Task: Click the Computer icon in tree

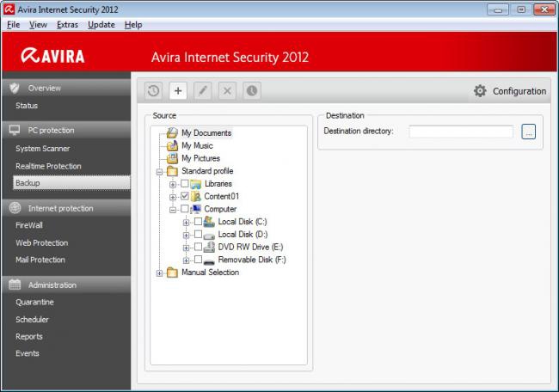Action: [196, 209]
